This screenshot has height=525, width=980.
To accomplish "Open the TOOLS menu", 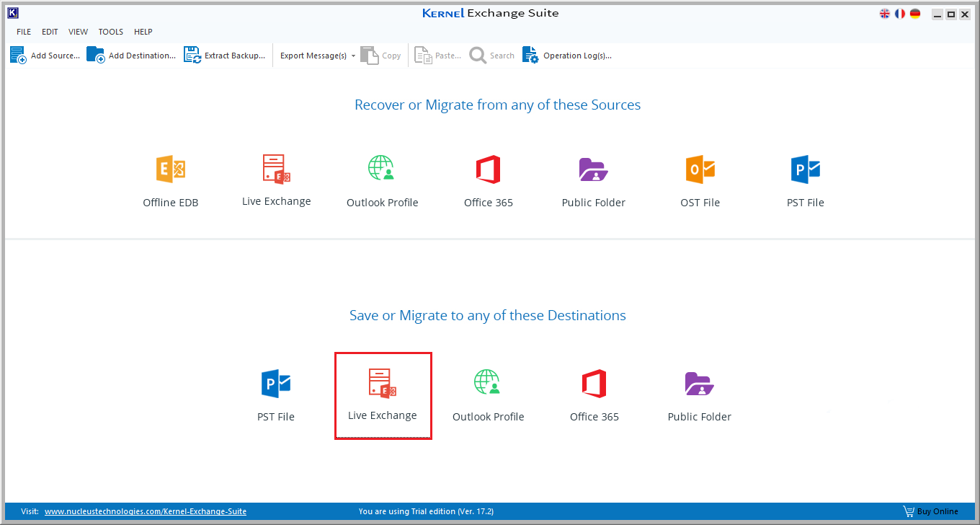I will coord(111,32).
